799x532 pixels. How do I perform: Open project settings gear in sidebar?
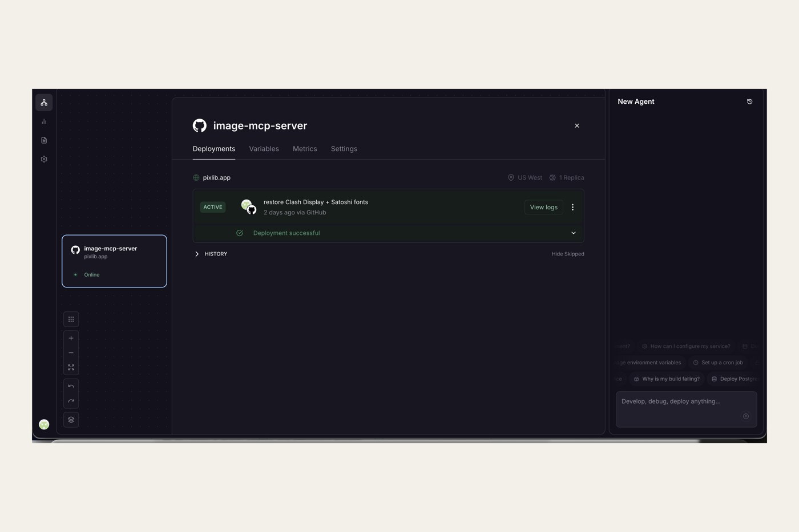(x=44, y=159)
